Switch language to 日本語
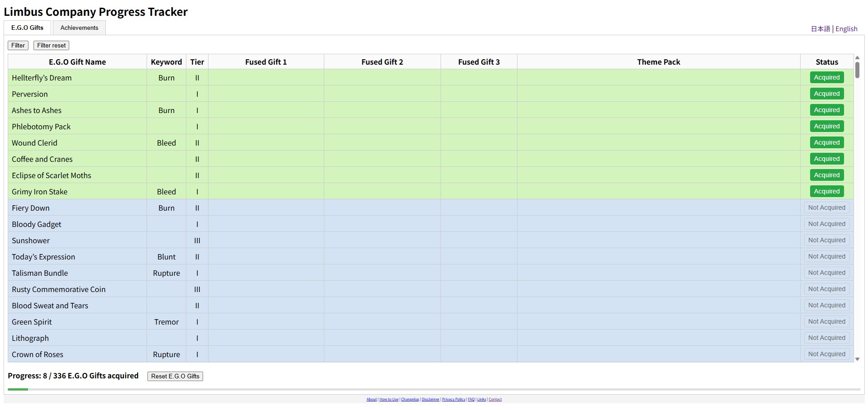 click(x=821, y=28)
